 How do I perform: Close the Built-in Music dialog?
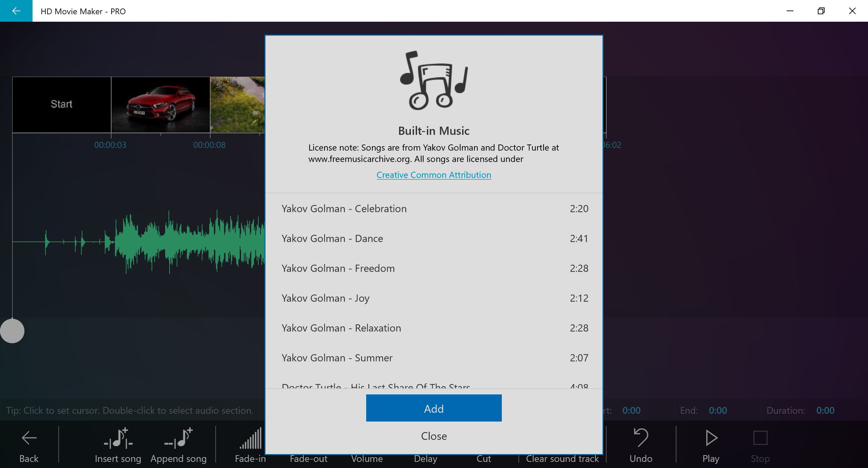pos(434,436)
